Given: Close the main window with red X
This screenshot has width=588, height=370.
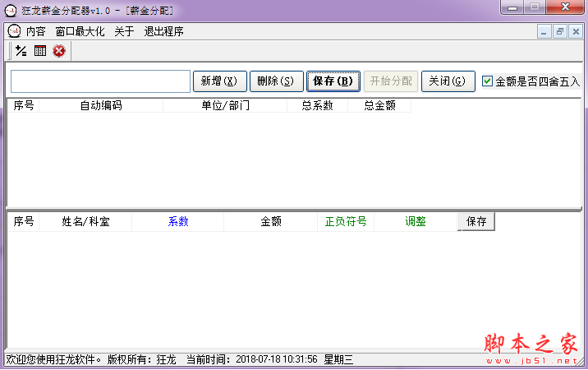Looking at the screenshot, I should click(x=566, y=7).
